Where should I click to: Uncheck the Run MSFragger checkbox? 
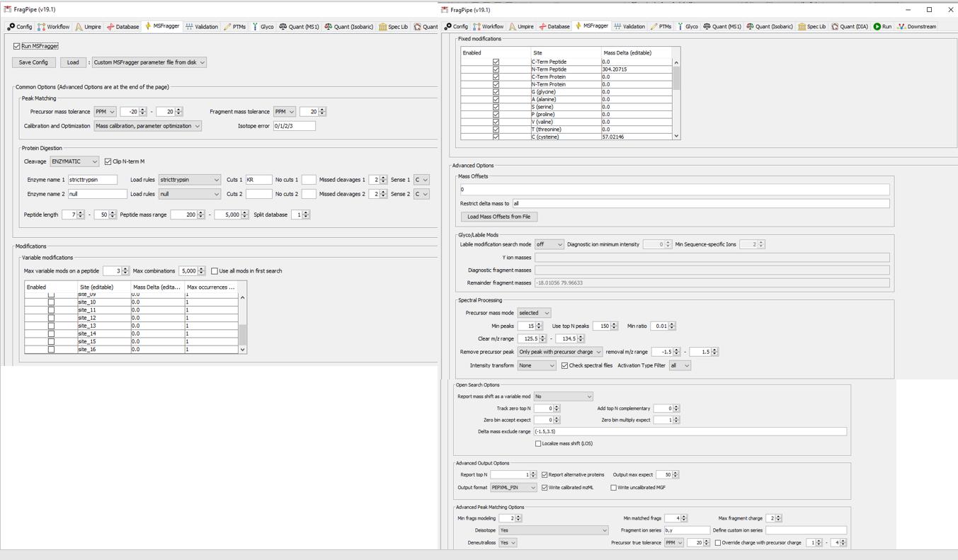16,45
